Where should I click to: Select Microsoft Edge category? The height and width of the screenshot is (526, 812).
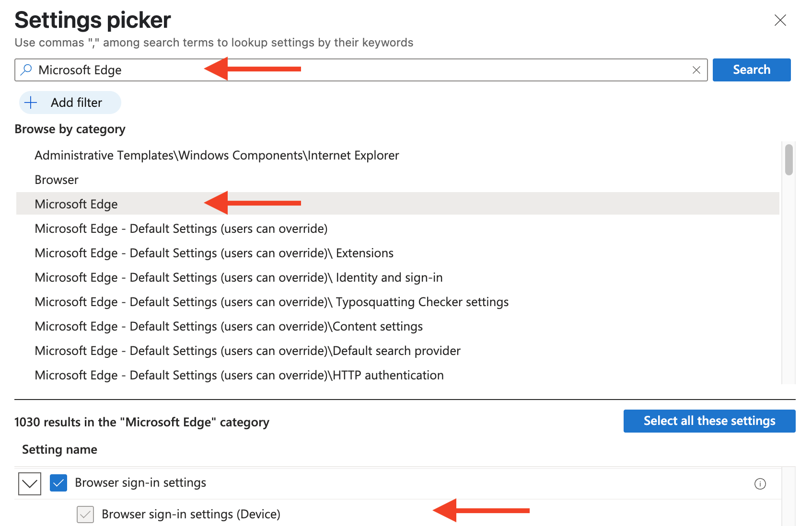click(76, 204)
